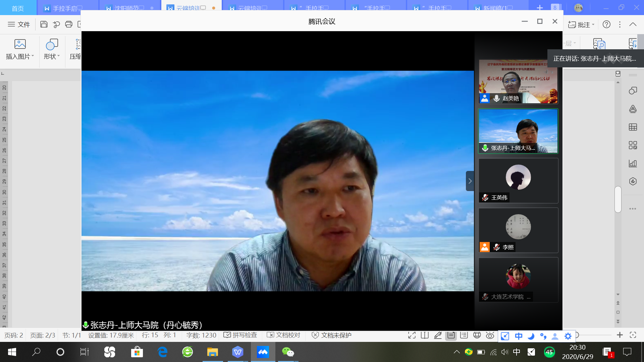Click the Help question mark icon
The height and width of the screenshot is (362, 644).
tap(606, 24)
